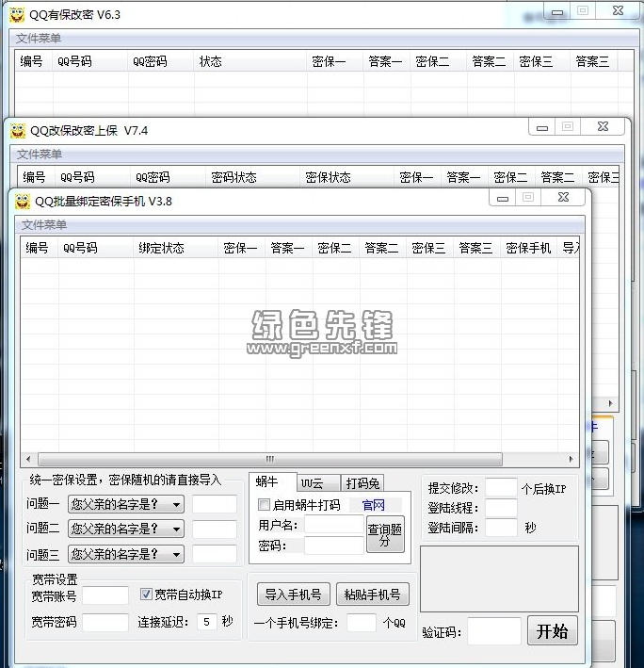Click the 查询题分 button

click(x=385, y=534)
